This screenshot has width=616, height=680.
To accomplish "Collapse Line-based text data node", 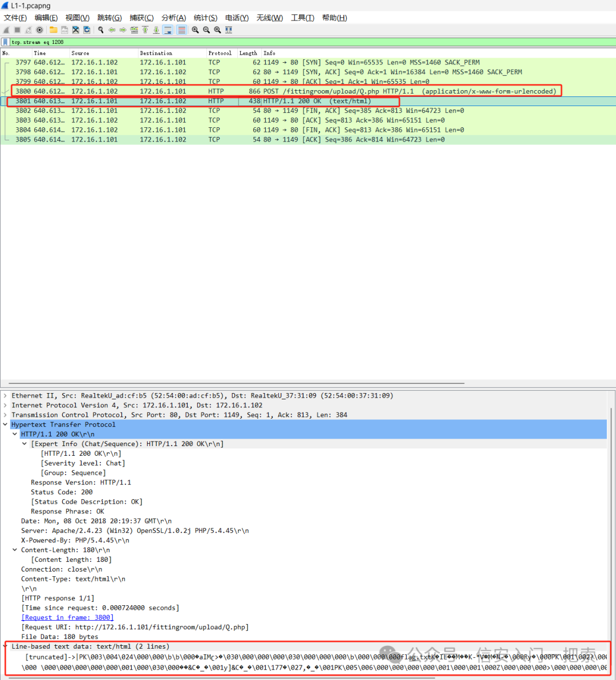I will pos(5,646).
